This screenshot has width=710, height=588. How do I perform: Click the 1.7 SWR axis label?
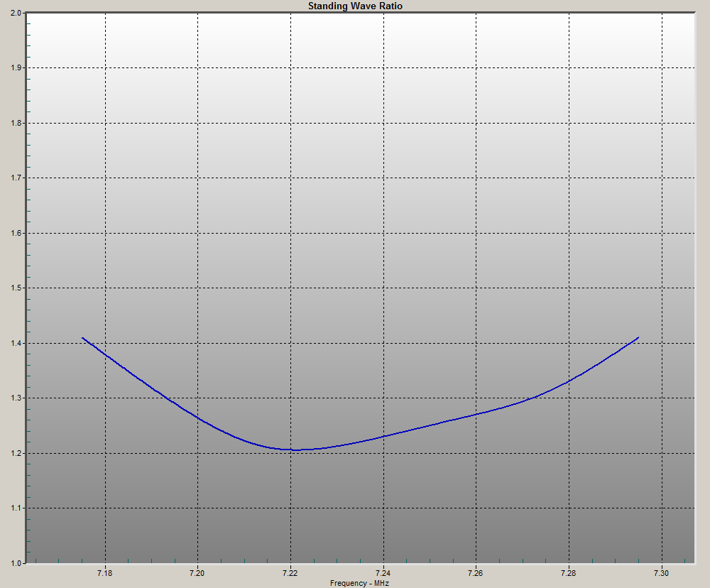(x=16, y=178)
